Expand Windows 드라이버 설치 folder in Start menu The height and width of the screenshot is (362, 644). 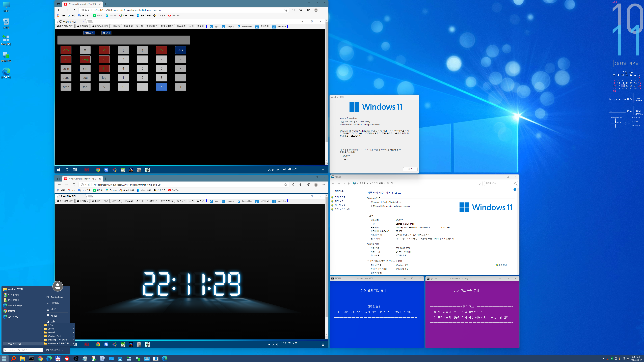click(x=59, y=340)
